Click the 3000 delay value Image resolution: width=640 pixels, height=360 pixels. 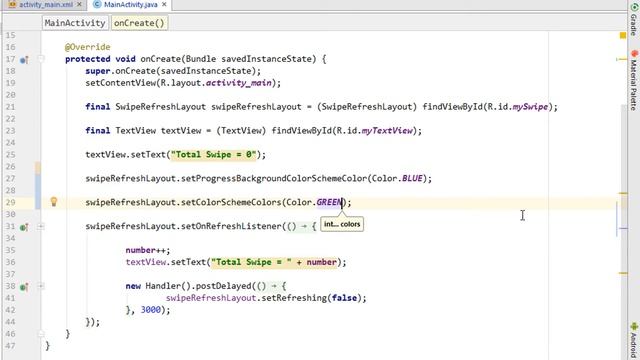(x=151, y=310)
